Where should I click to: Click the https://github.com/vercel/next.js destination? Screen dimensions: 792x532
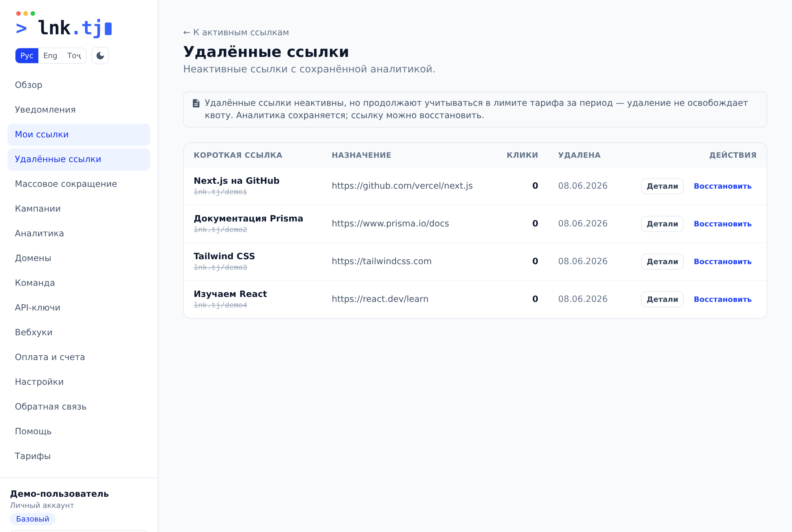click(x=402, y=186)
